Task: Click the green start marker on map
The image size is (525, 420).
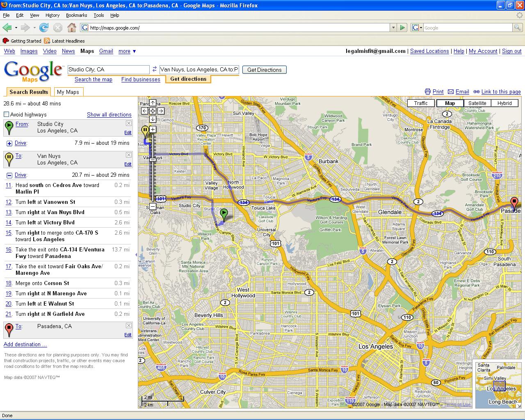Action: (x=224, y=215)
